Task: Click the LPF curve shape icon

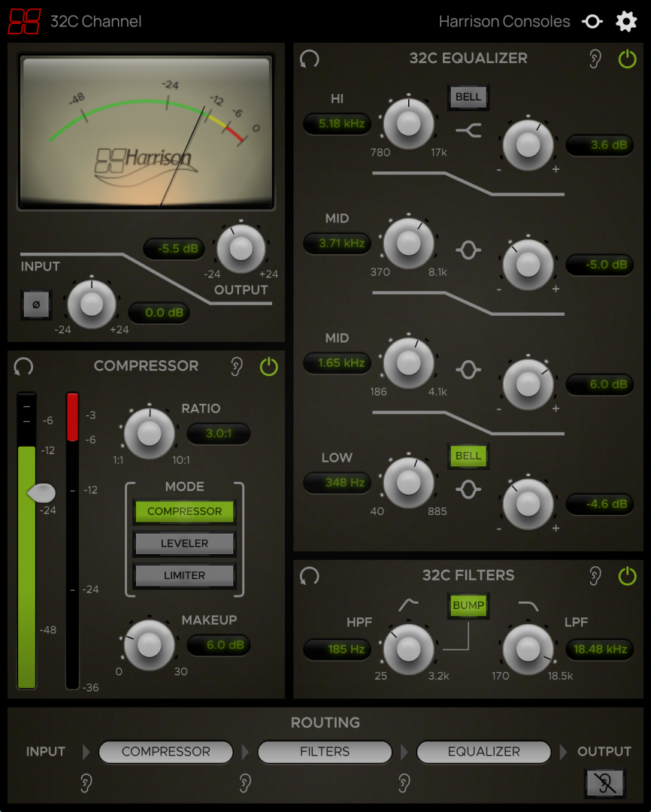Action: [528, 606]
